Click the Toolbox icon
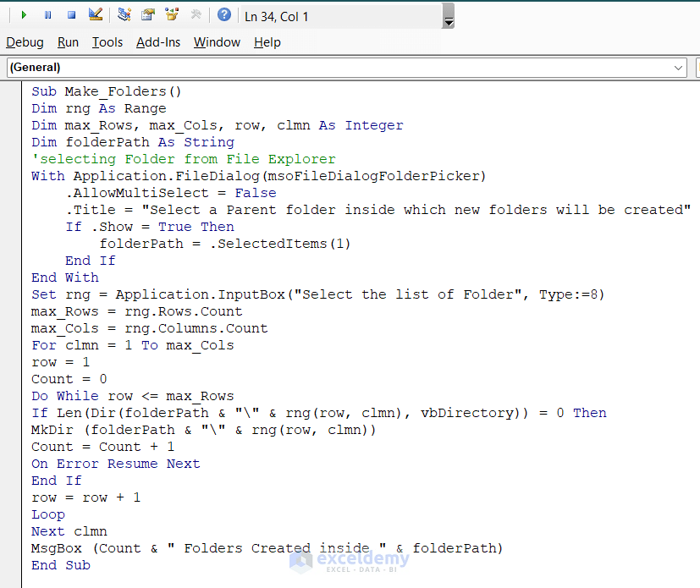The width and height of the screenshot is (700, 588). click(196, 15)
